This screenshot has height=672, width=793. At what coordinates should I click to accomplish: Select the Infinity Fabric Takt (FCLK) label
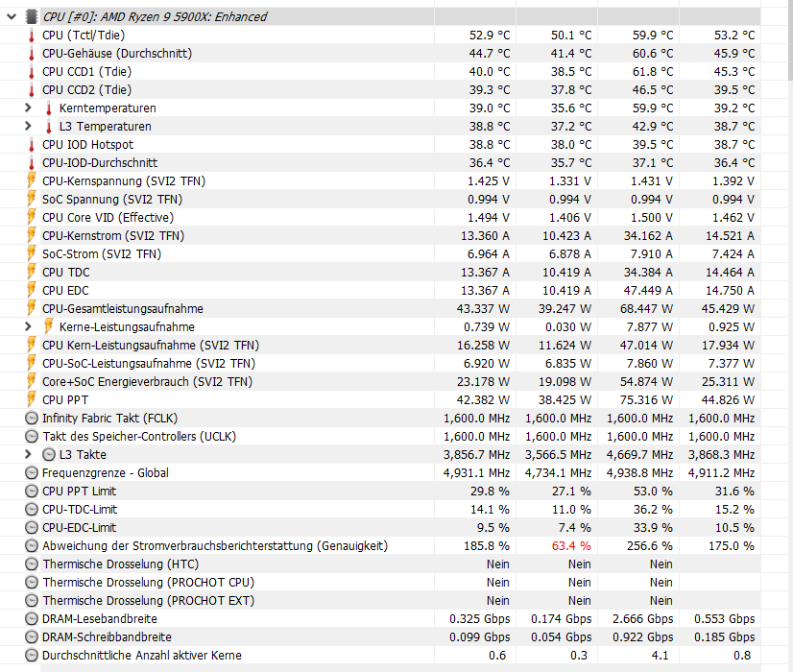click(x=109, y=419)
